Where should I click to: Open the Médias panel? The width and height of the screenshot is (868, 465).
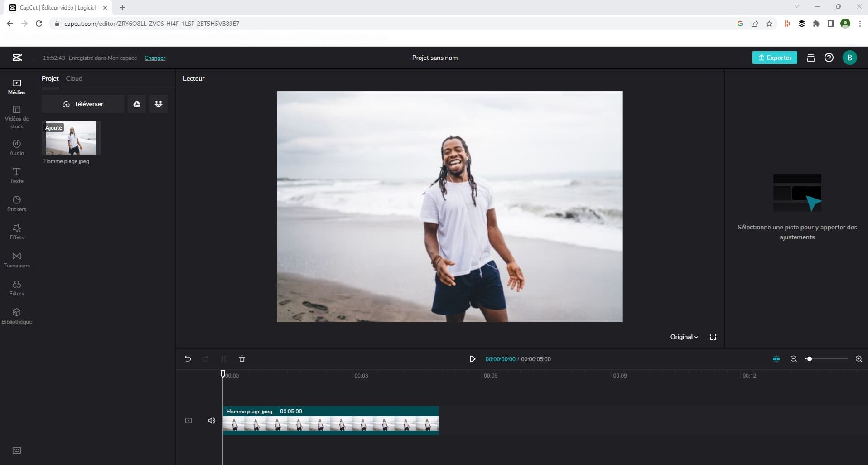click(x=16, y=87)
